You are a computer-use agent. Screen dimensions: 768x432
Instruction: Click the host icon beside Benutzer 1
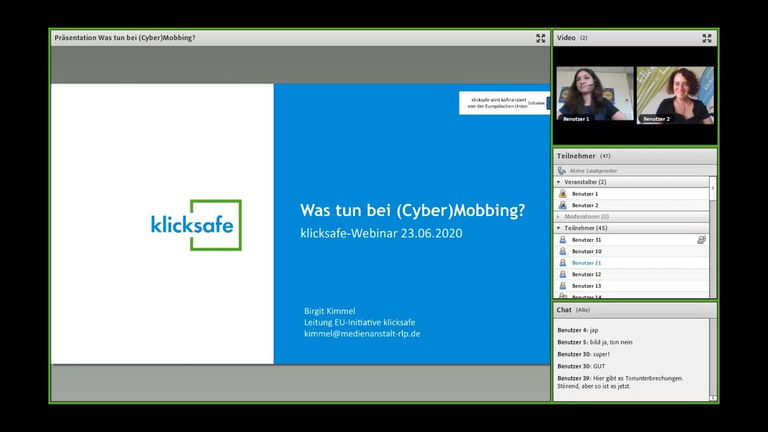click(x=563, y=194)
